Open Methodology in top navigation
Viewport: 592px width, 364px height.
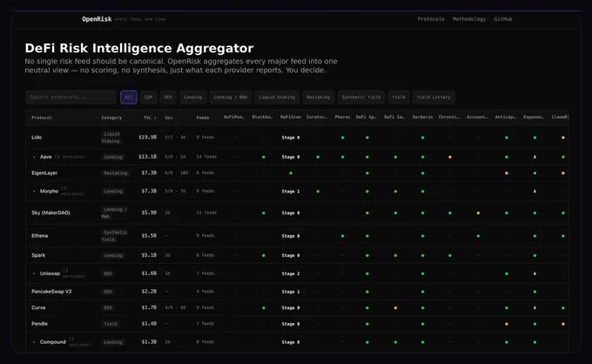[x=469, y=19]
